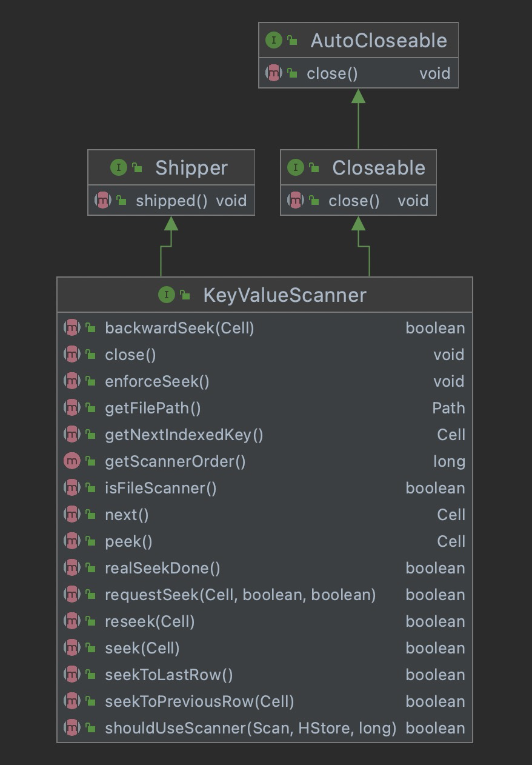Select the AutoCloseable node title

click(x=378, y=41)
